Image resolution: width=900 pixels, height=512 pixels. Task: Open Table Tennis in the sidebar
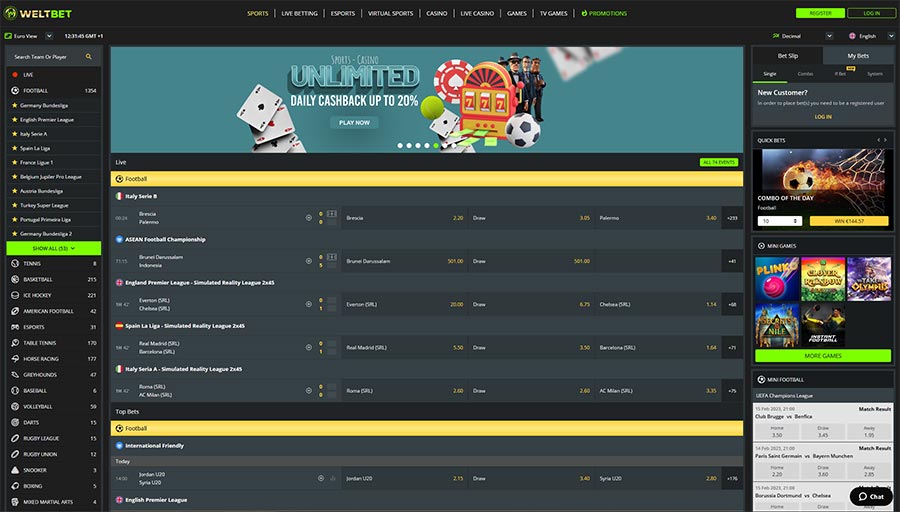point(53,343)
